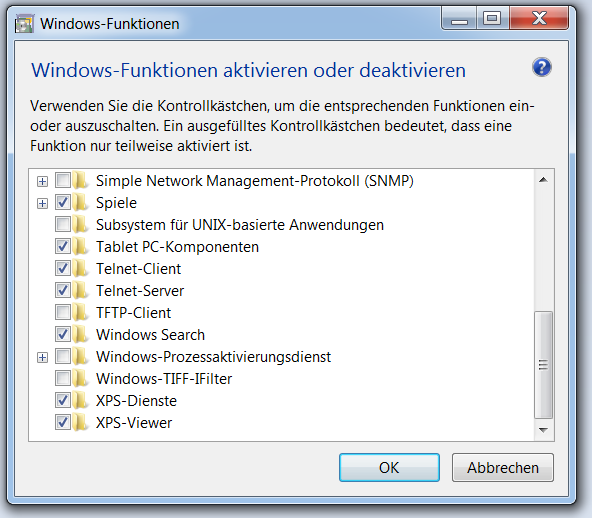Click the scrollbar down arrow
Image resolution: width=592 pixels, height=518 pixels.
tap(544, 430)
